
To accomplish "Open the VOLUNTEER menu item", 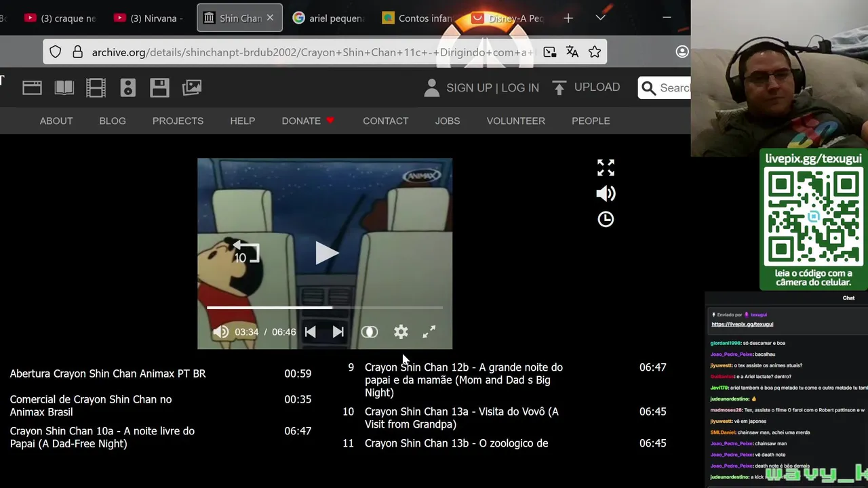I will [515, 121].
